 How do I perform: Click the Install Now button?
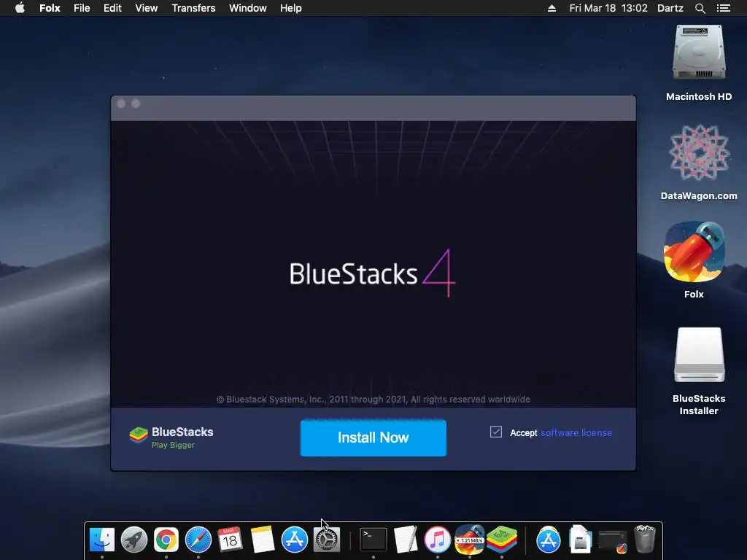[x=373, y=437]
